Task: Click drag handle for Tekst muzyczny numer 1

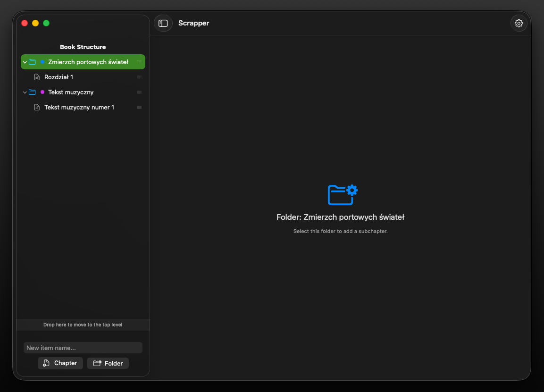Action: tap(139, 107)
